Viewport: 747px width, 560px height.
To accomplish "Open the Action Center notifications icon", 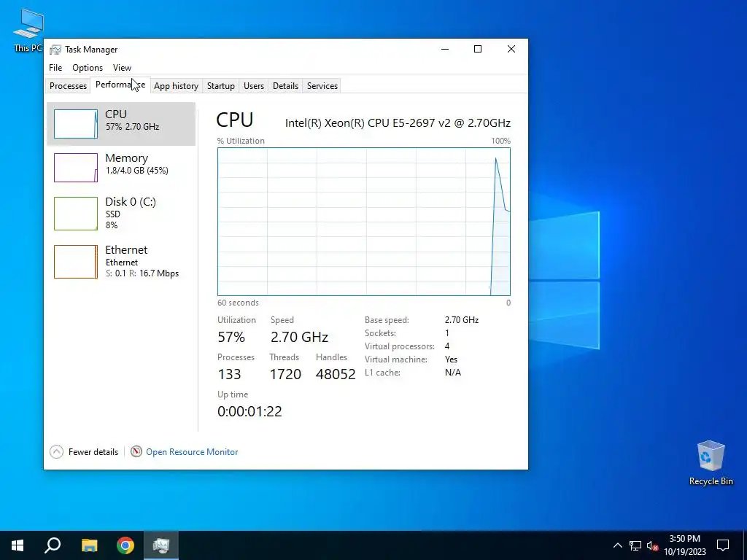I will coord(723,545).
